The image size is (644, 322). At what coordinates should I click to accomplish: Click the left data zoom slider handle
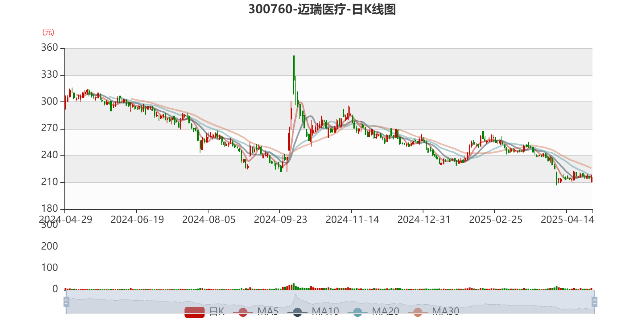pyautogui.click(x=66, y=301)
